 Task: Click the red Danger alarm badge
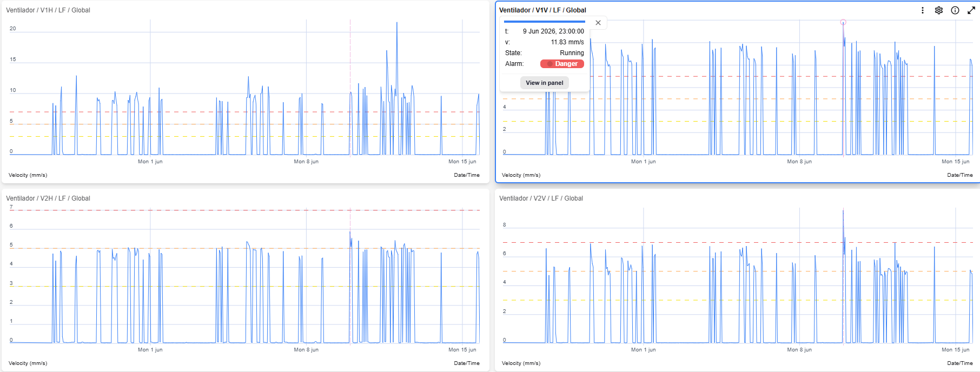[562, 64]
